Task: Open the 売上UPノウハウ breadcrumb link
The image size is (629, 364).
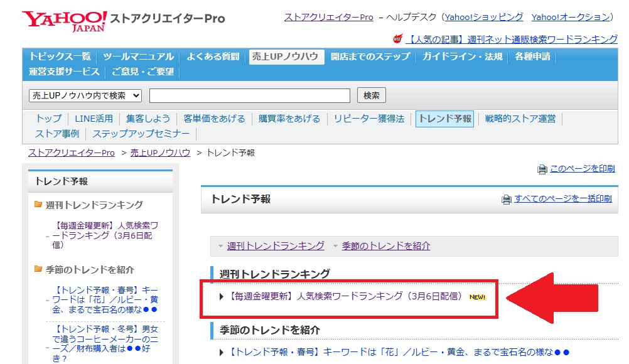Action: [160, 153]
